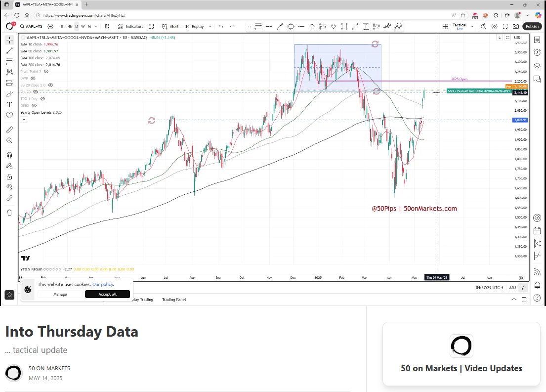Select the brush drawing tool
This screenshot has height=392, width=546.
pyautogui.click(x=9, y=94)
